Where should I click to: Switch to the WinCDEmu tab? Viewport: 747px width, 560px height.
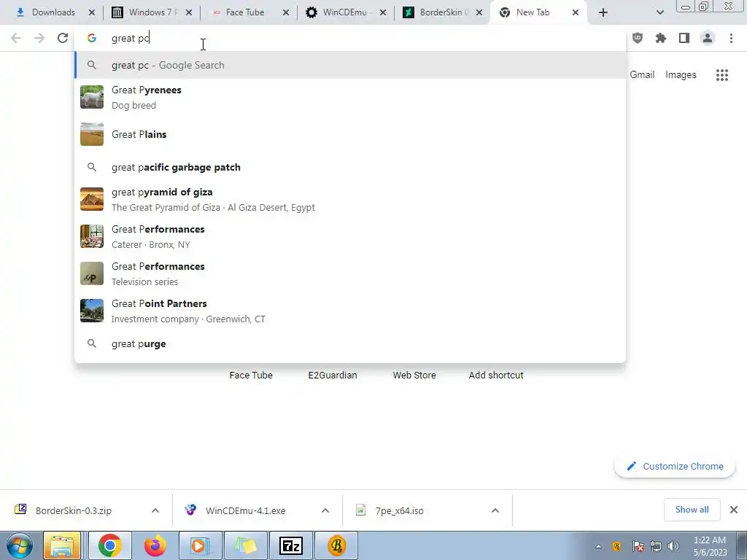click(x=344, y=12)
